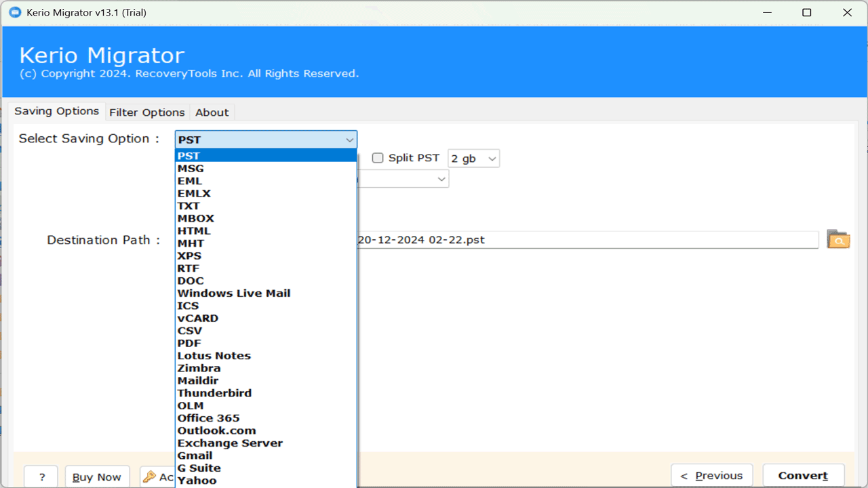868x488 pixels.
Task: Switch to the Saving Options tab
Action: tap(57, 111)
